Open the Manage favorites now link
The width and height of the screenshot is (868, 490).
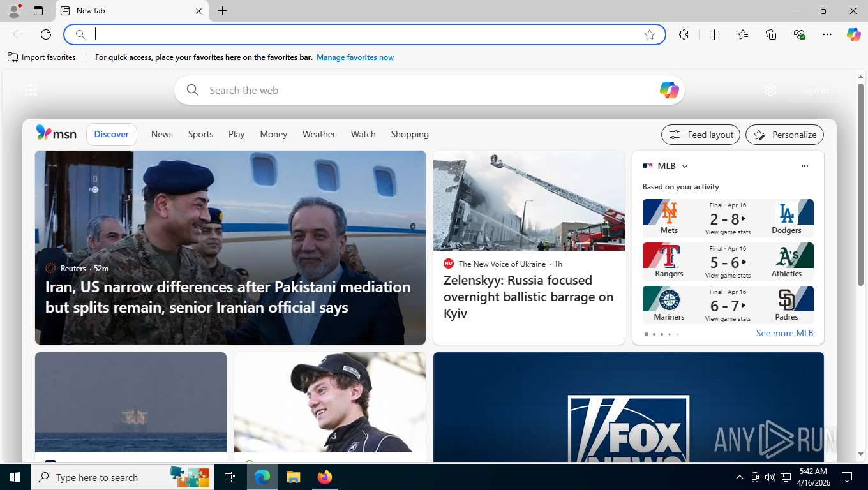pos(355,57)
